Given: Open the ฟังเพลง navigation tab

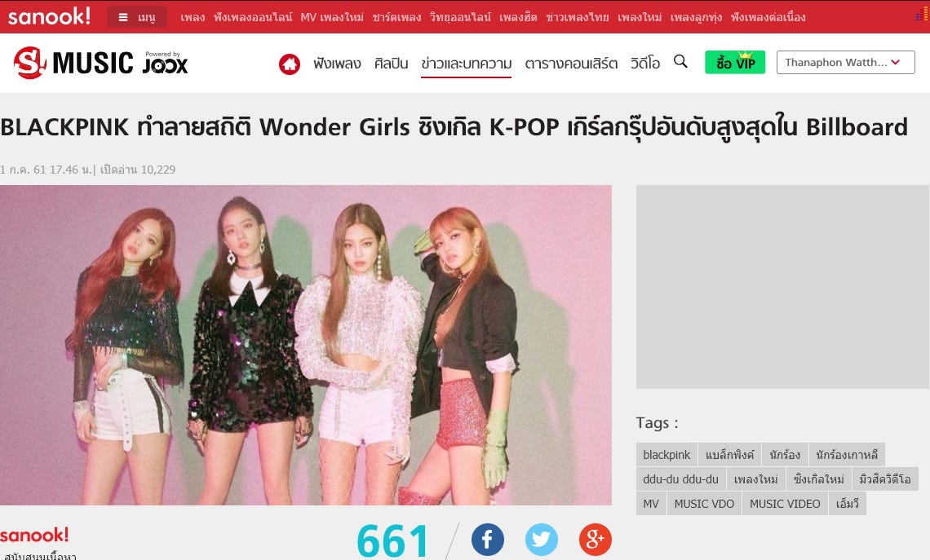Looking at the screenshot, I should click(337, 64).
